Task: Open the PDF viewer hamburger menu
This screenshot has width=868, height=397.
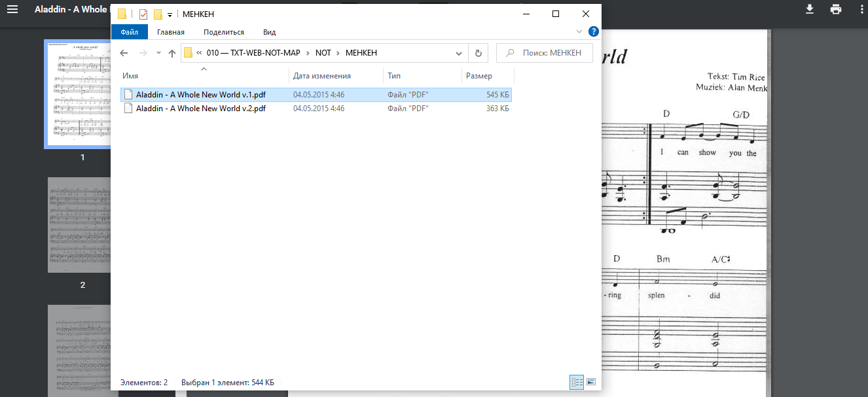Action: [x=12, y=10]
